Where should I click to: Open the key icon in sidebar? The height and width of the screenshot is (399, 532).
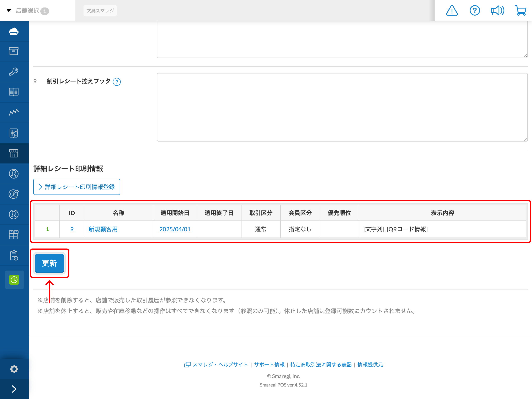[x=14, y=71]
